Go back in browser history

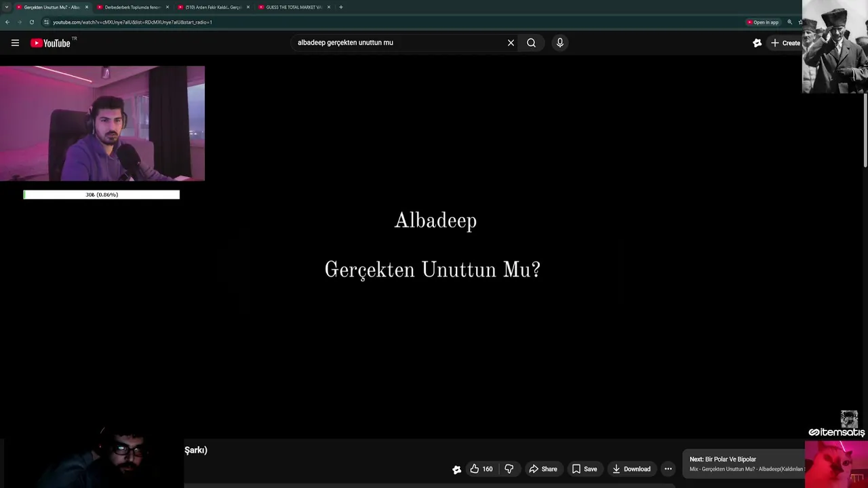7,22
